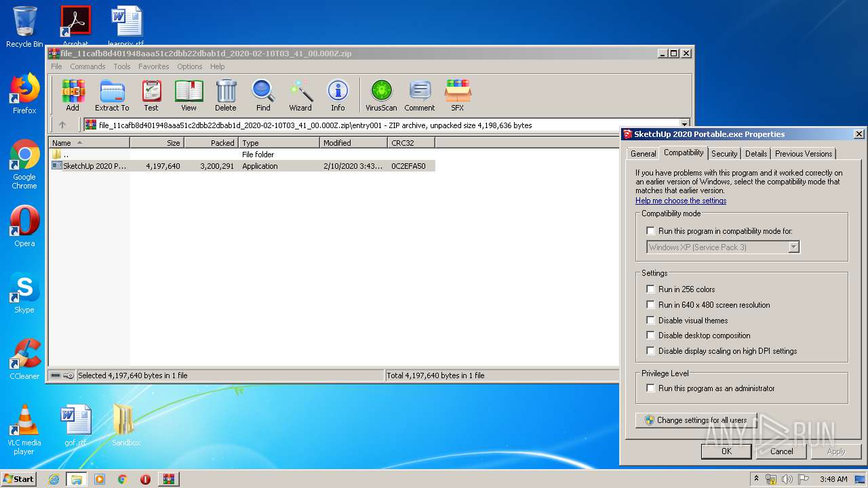Screen dimensions: 868x488
Task: Sort by Size column header
Action: click(x=157, y=143)
